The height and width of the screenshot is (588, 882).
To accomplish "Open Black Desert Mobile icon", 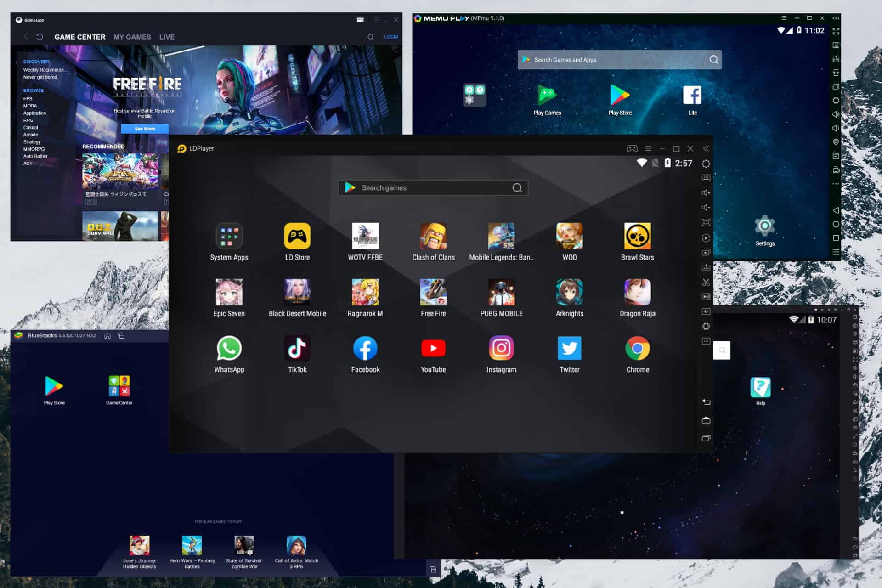I will pos(297,292).
